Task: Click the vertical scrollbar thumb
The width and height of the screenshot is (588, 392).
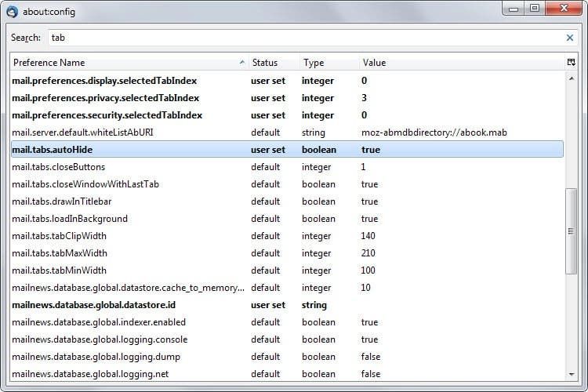Action: pyautogui.click(x=571, y=231)
